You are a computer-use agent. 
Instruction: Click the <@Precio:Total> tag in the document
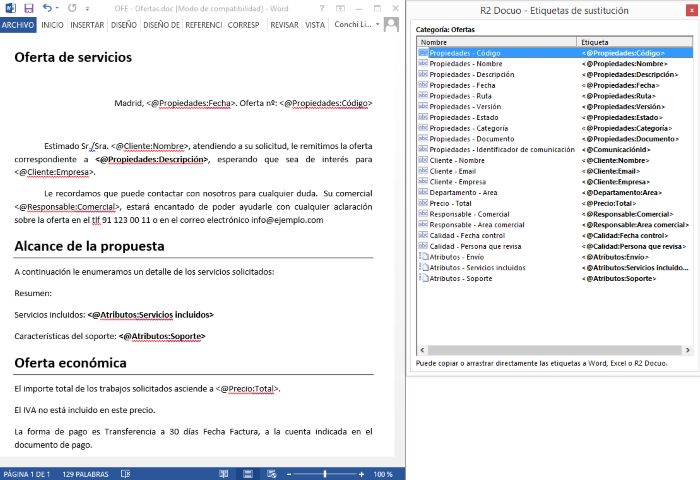248,388
